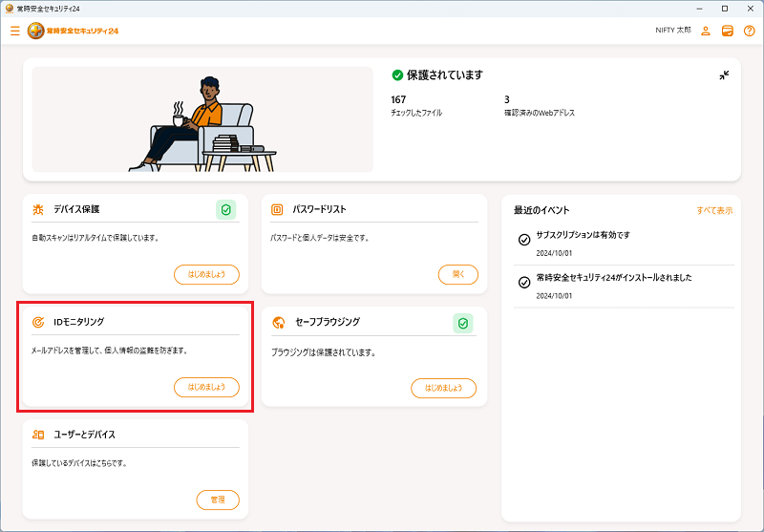Click the デバイス保護 bug icon

click(38, 209)
